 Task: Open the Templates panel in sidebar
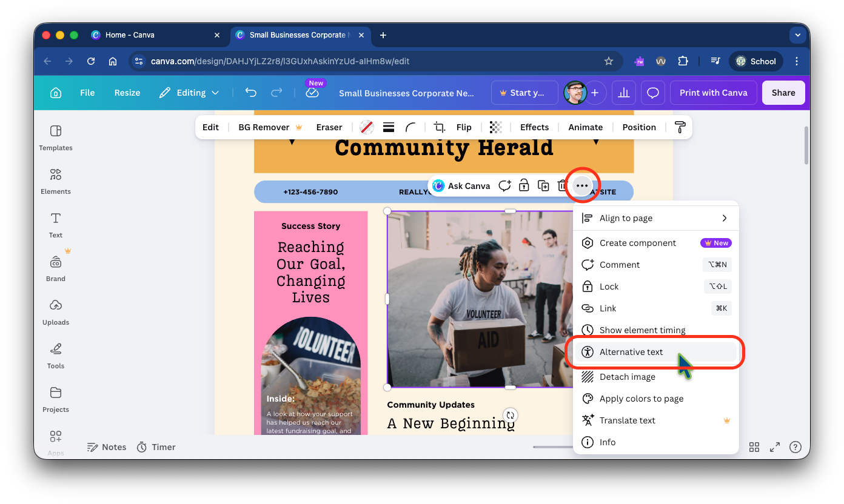56,138
